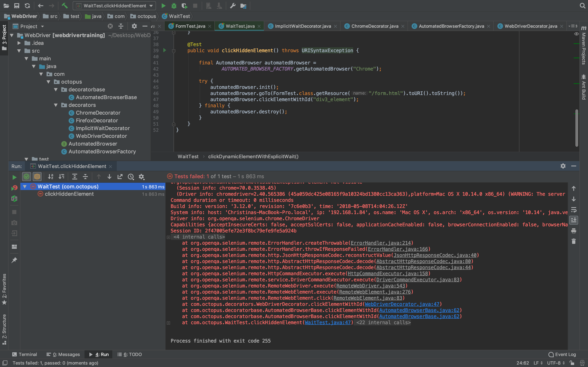Image resolution: width=588 pixels, height=367 pixels.
Task: Toggle Show Passed tests button
Action: pyautogui.click(x=27, y=177)
